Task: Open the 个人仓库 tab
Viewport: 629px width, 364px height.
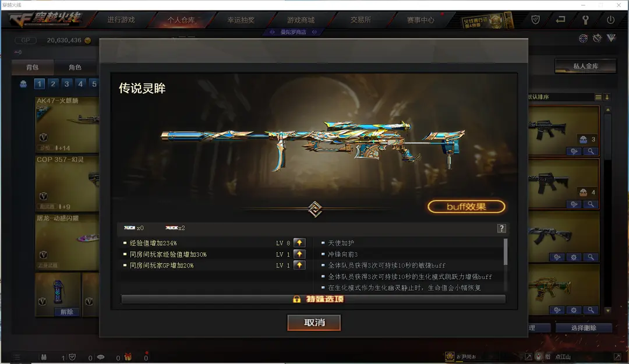Action: (181, 20)
